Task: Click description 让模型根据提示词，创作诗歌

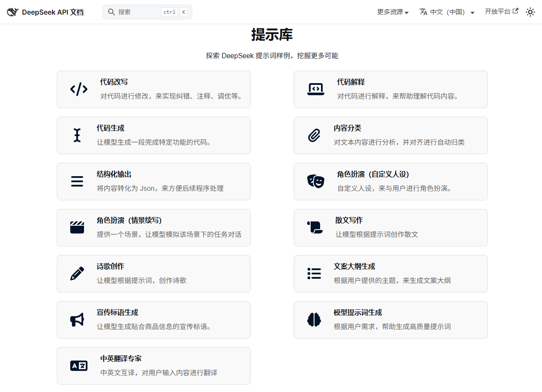Action: click(141, 280)
